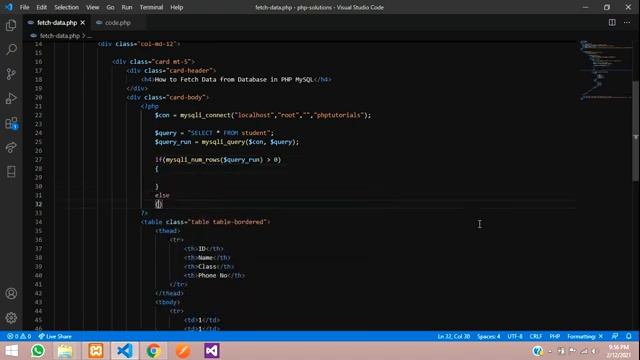Open File Explorer from the taskbar
Viewport: 640px width, 360px height.
[x=65, y=351]
